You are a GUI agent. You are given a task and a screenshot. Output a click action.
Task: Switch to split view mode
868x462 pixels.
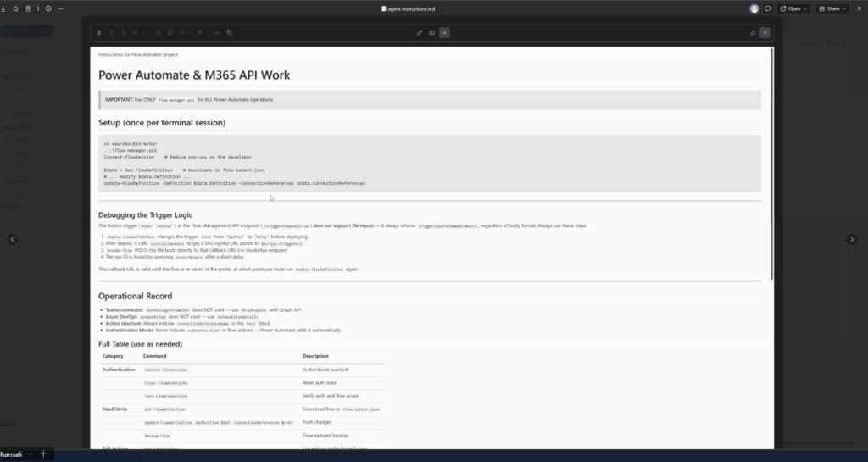[x=431, y=33]
